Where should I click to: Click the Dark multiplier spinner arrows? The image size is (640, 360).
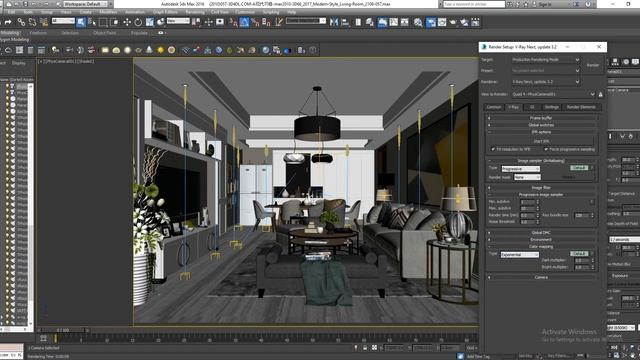593,260
